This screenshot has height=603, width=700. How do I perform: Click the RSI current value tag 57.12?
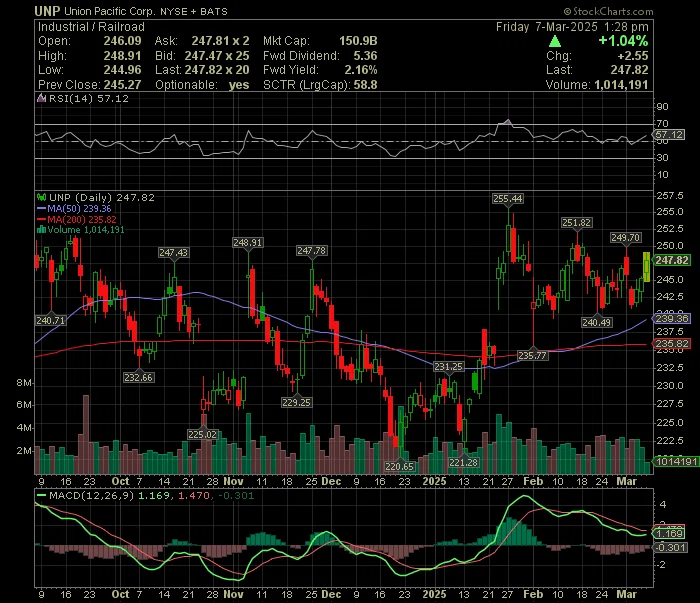click(x=669, y=134)
